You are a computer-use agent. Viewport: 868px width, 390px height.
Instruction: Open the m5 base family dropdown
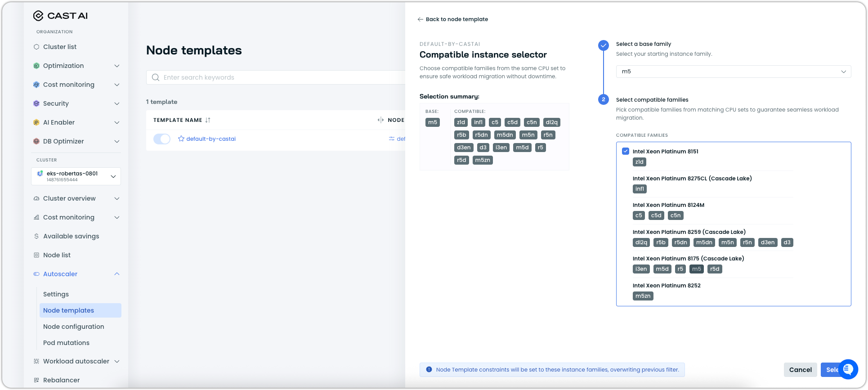click(x=734, y=72)
